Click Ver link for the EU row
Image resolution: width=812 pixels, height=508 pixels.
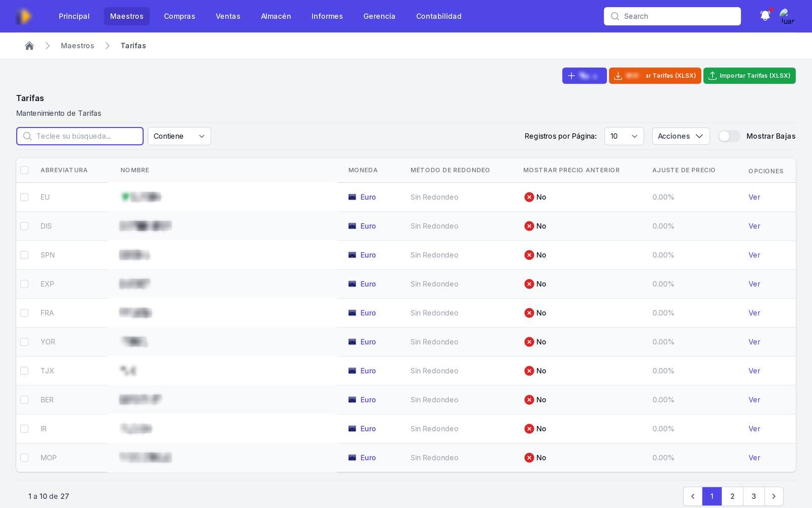click(754, 197)
